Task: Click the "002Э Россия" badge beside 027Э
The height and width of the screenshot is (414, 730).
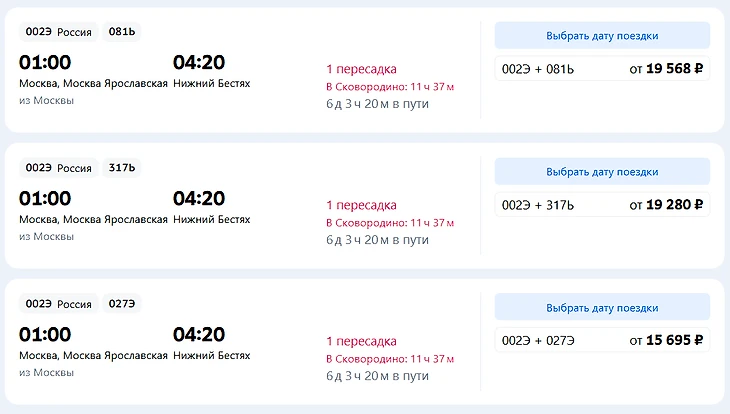Action: pos(59,304)
